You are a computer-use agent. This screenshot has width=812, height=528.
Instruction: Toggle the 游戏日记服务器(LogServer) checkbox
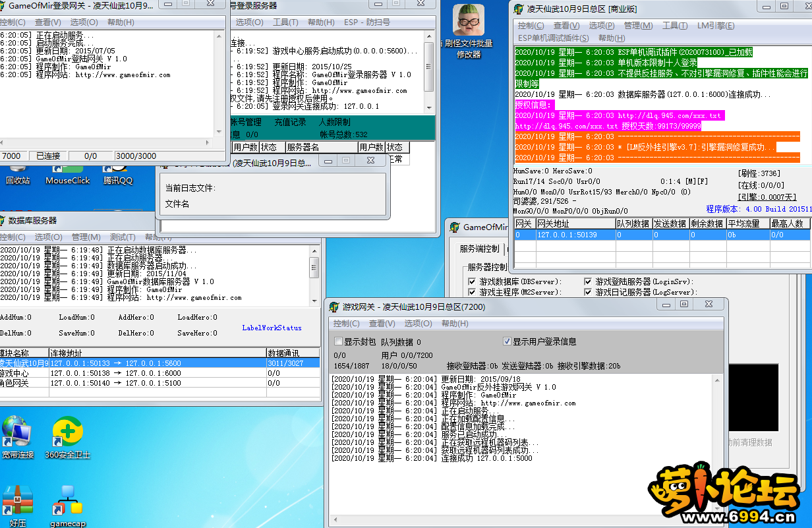pos(588,292)
